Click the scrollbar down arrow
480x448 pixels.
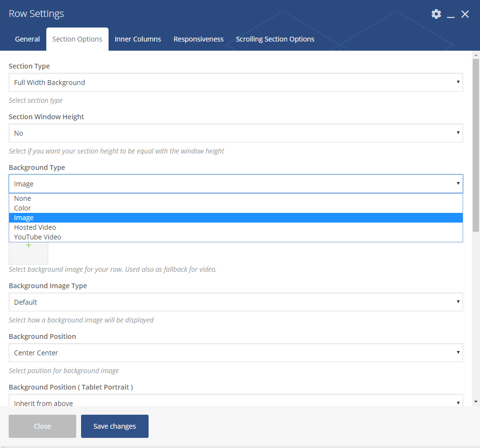pos(476,401)
